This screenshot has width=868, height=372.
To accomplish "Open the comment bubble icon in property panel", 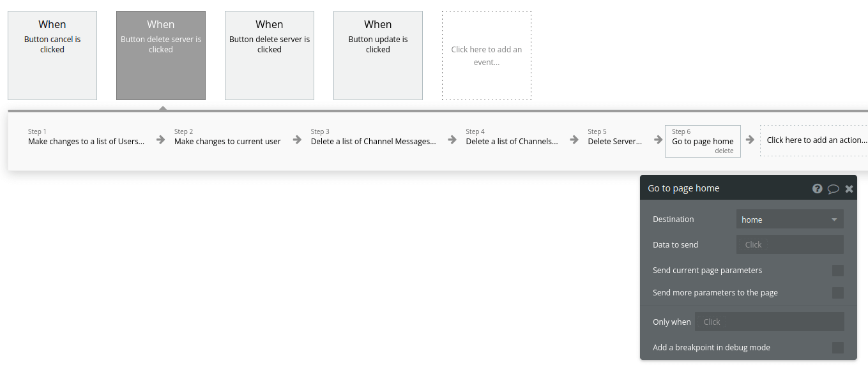I will pos(833,189).
